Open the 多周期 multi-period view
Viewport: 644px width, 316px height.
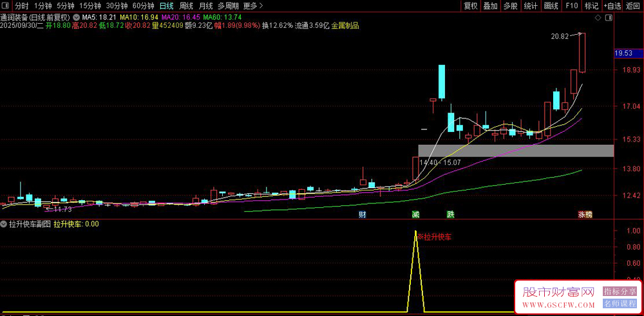[x=228, y=6]
